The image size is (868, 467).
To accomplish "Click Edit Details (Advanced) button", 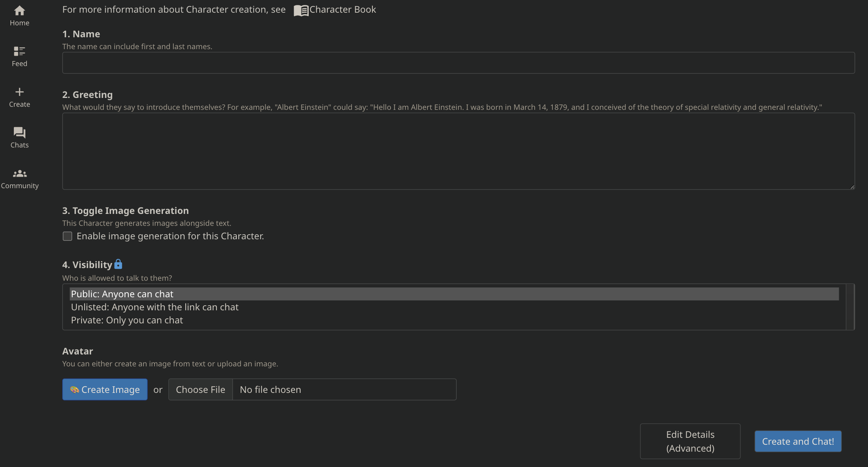I will click(x=690, y=441).
